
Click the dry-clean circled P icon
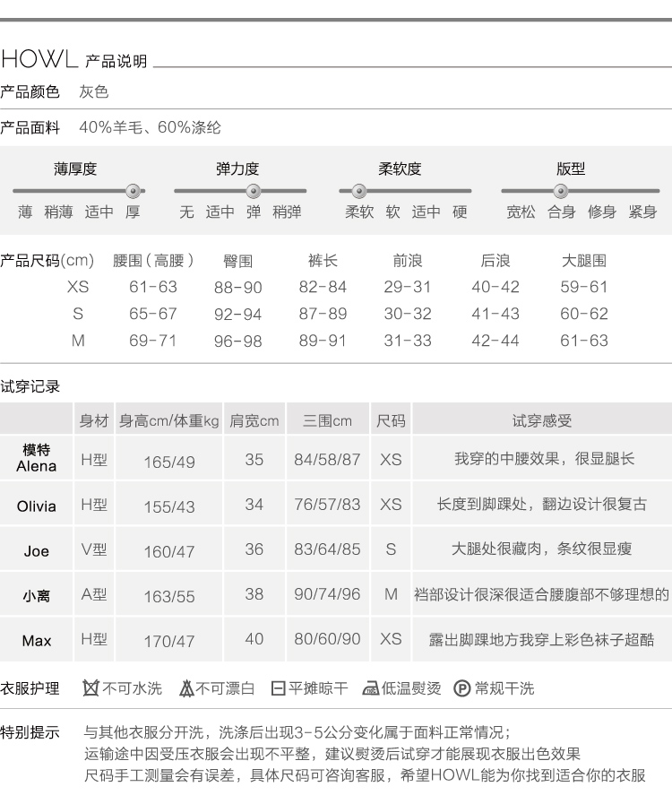tap(462, 688)
